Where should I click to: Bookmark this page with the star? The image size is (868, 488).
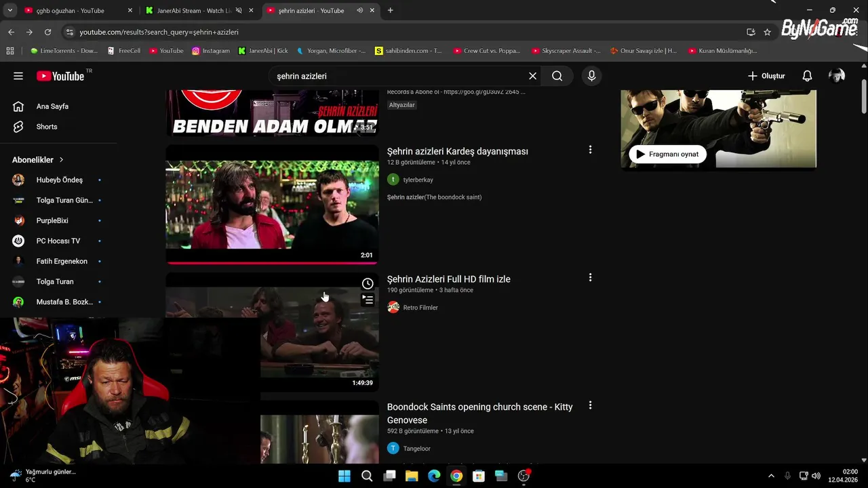pos(767,32)
